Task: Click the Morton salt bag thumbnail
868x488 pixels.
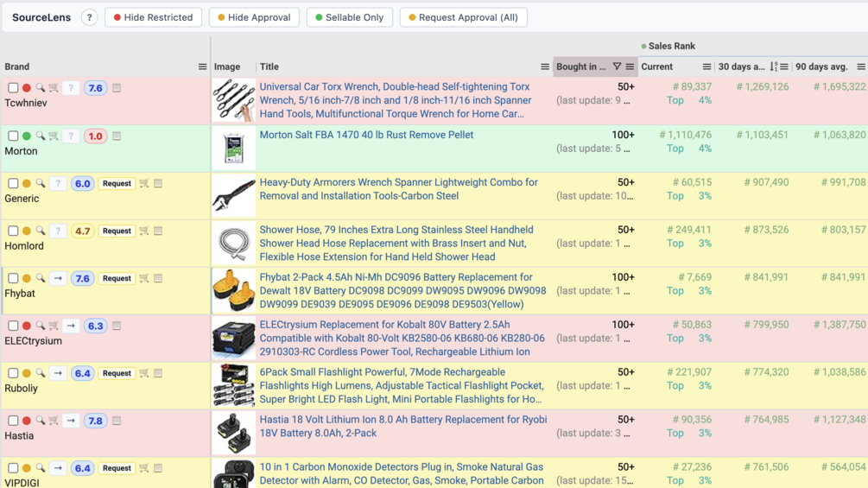Action: click(233, 149)
